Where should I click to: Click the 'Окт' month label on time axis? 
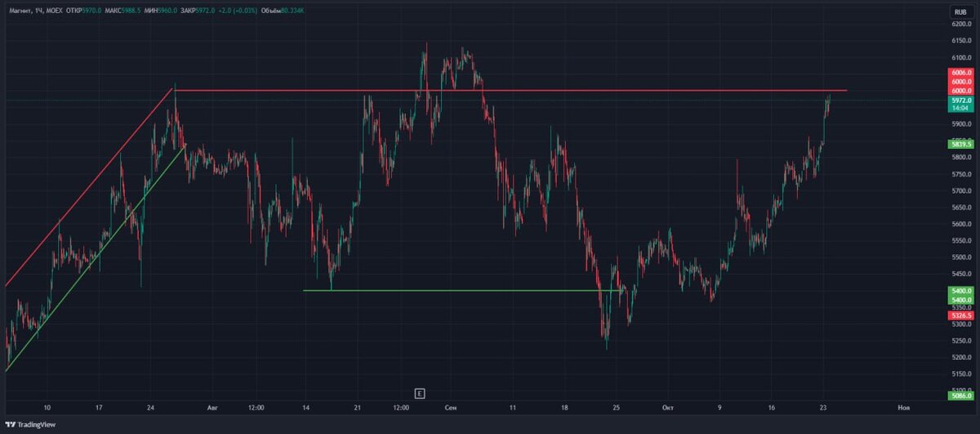click(666, 406)
